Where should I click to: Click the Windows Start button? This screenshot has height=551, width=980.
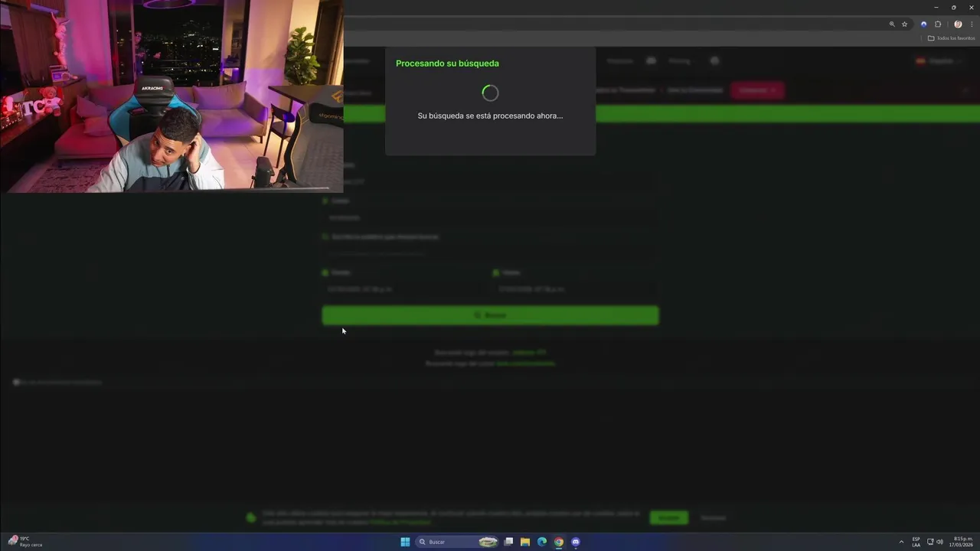405,542
